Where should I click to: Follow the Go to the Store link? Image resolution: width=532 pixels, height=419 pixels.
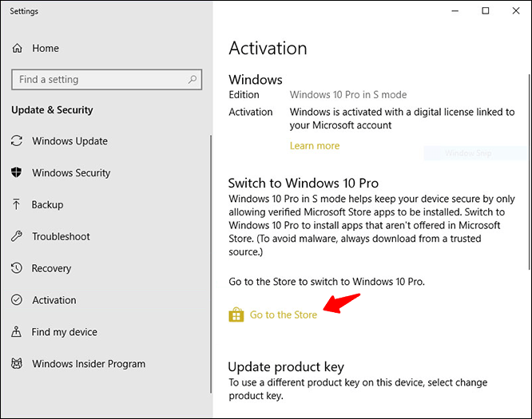click(x=284, y=315)
